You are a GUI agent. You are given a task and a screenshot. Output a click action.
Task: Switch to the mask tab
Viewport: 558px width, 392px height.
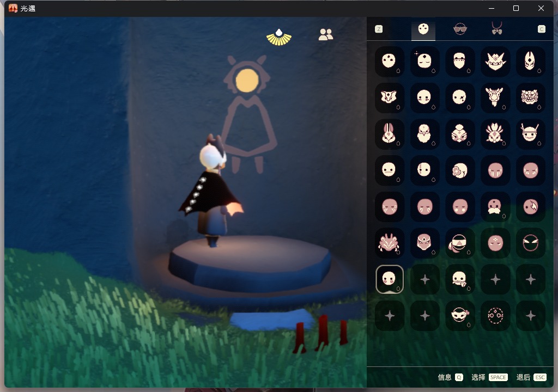(x=423, y=29)
